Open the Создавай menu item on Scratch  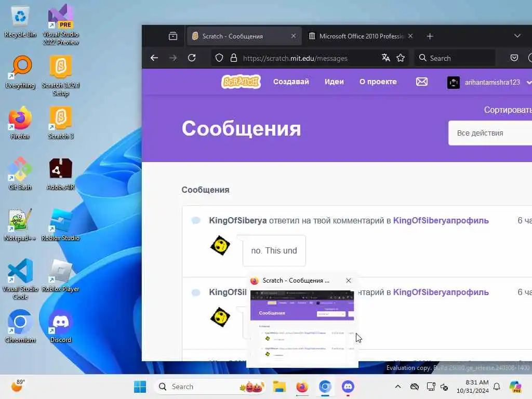point(291,82)
